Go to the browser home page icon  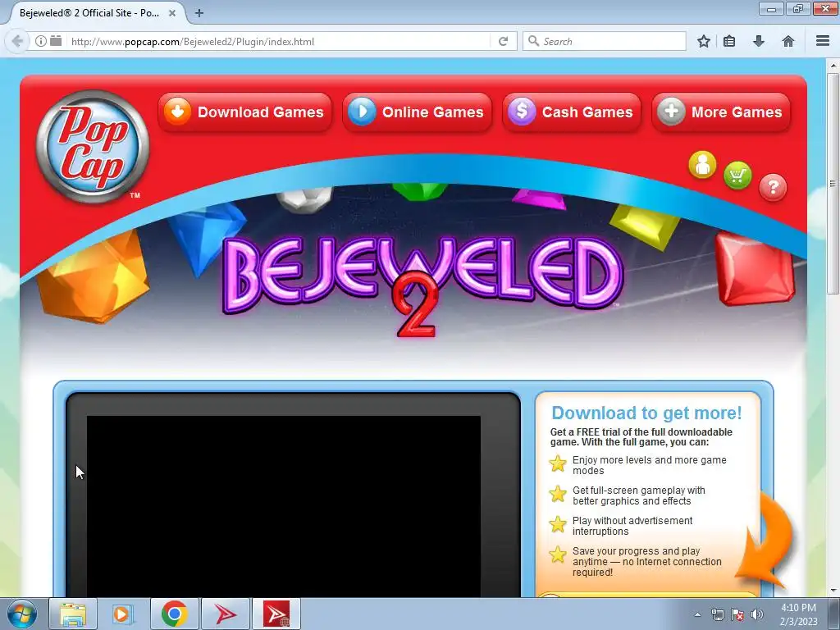788,41
